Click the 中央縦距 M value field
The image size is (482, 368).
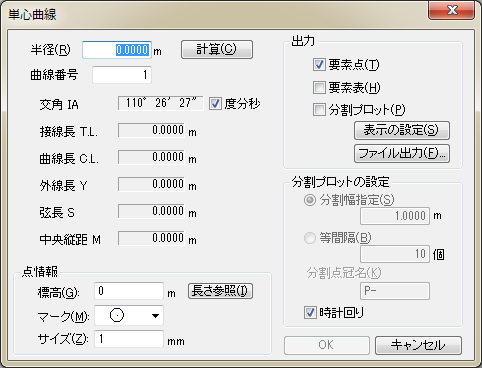tap(151, 238)
